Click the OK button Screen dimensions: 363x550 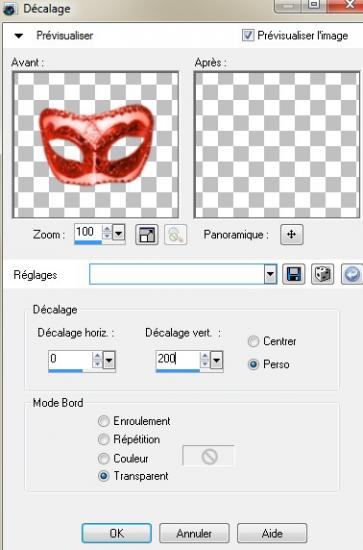(x=117, y=533)
